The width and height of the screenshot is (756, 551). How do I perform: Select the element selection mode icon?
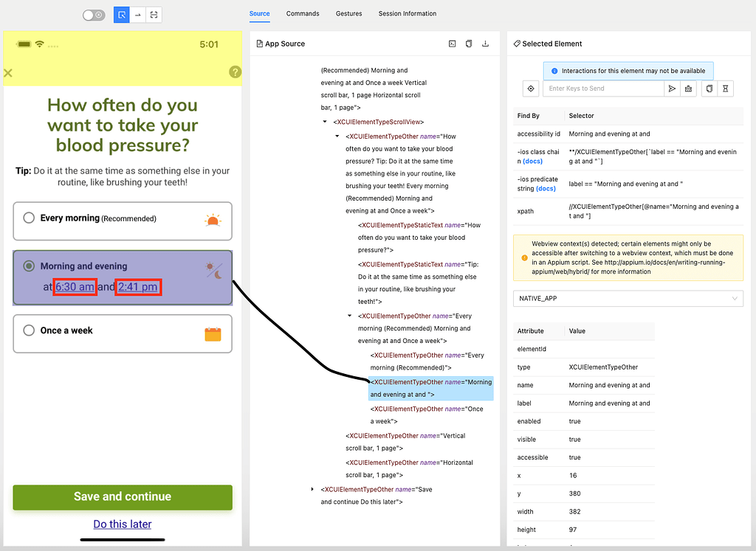coord(121,15)
